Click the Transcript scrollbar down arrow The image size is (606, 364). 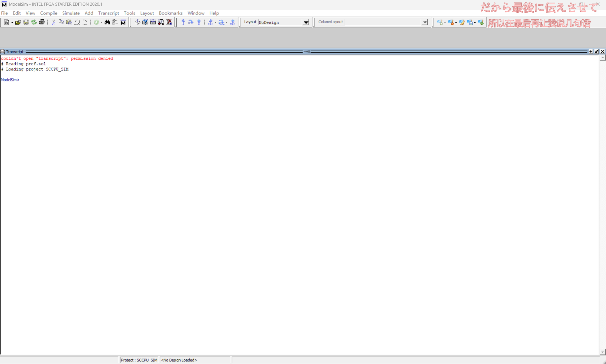[x=602, y=352]
